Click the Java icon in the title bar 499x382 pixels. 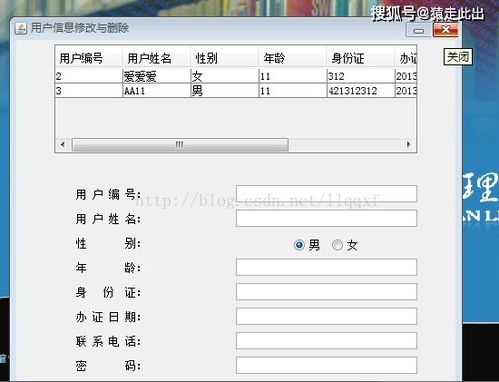[x=21, y=28]
